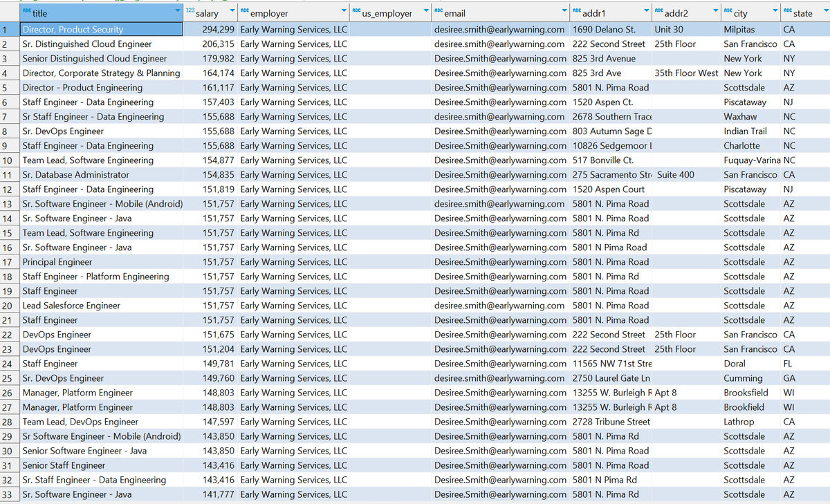
Task: Click the city cell 'Fuquay-Varina'
Action: click(750, 160)
